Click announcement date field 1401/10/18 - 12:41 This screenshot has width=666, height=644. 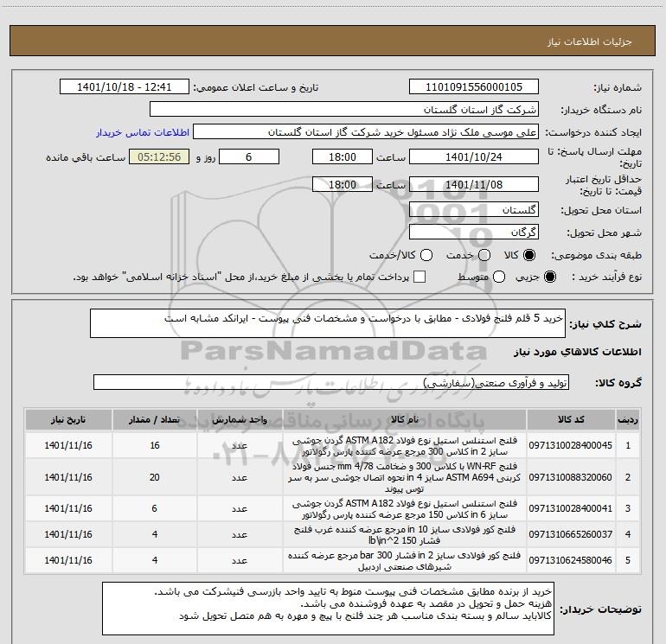(x=124, y=87)
